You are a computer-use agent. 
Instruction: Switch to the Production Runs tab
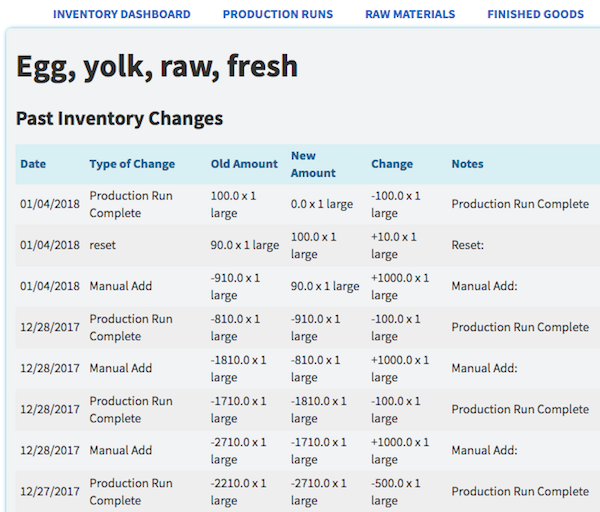pos(278,15)
